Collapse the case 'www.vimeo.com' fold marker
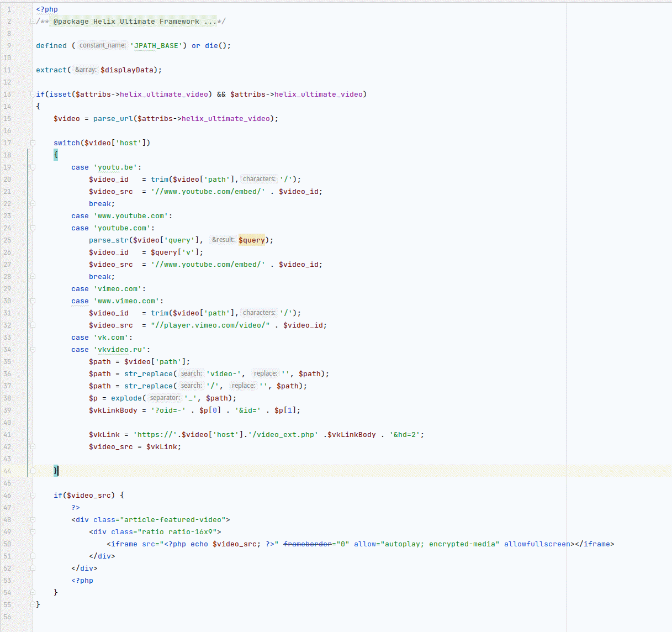Viewport: 672px width, 632px height. click(x=33, y=301)
